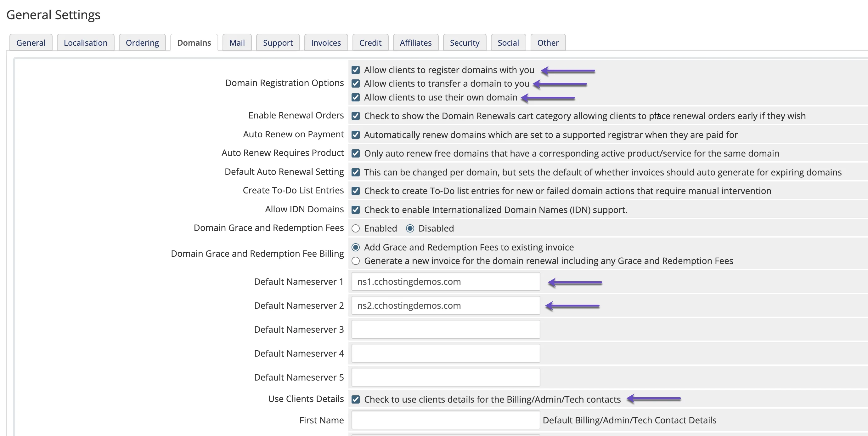
Task: Toggle Allow clients to transfer a domain
Action: 356,83
